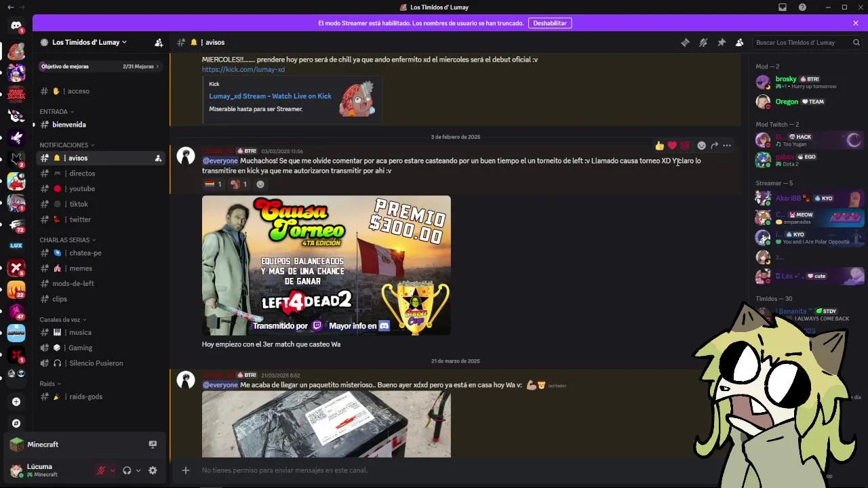Open headphone output options arrow
Screen dimensions: 868x488
pyautogui.click(x=138, y=470)
